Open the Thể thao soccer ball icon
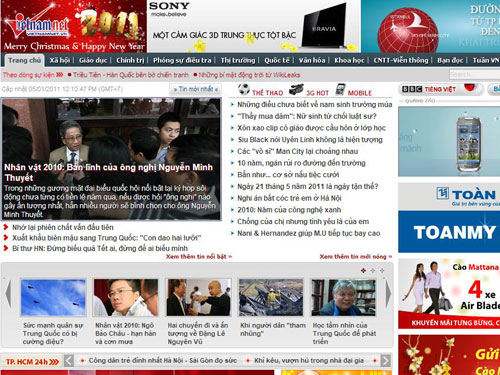The width and height of the screenshot is (500, 375). click(x=244, y=89)
